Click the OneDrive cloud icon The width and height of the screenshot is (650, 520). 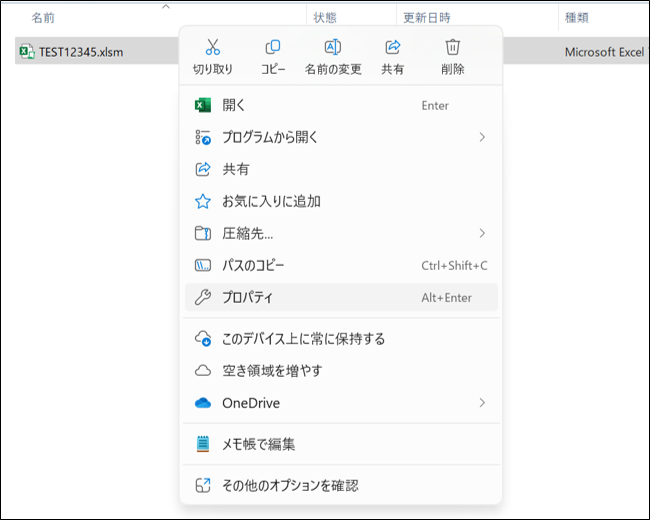coord(203,403)
